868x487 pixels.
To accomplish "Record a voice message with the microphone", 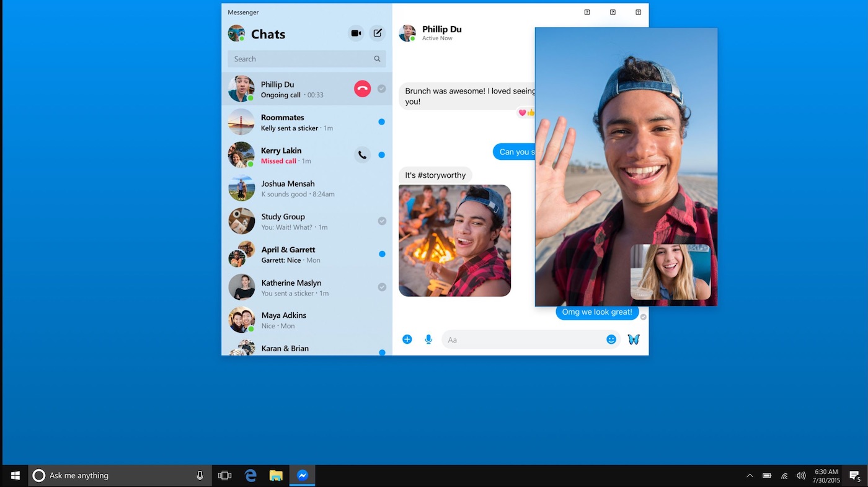I will [x=428, y=340].
